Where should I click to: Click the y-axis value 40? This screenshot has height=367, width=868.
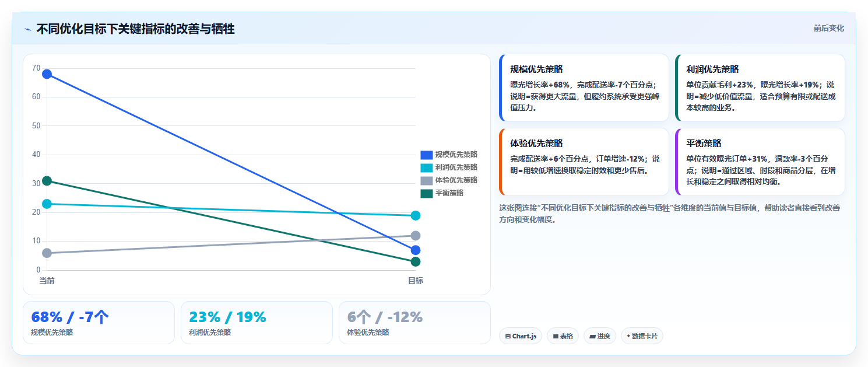(36, 155)
